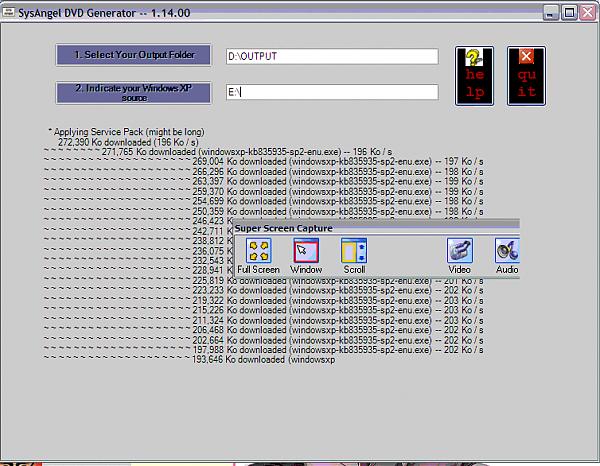Click SysAngel title bar application icon
This screenshot has width=600, height=466.
[8, 12]
